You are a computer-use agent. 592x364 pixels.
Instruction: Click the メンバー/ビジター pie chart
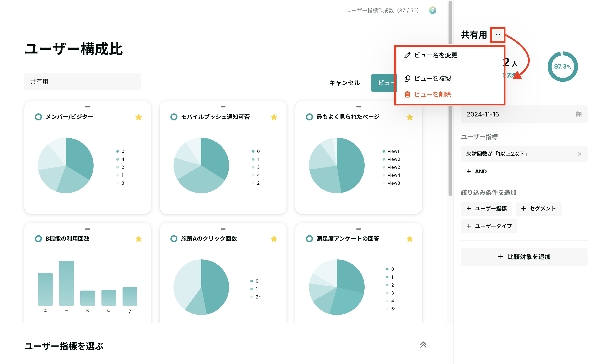click(x=66, y=165)
